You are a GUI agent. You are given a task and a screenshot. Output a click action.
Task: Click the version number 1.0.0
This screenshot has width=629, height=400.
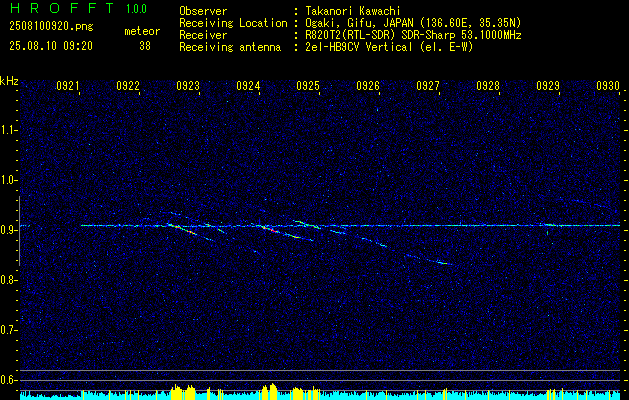tap(136, 9)
